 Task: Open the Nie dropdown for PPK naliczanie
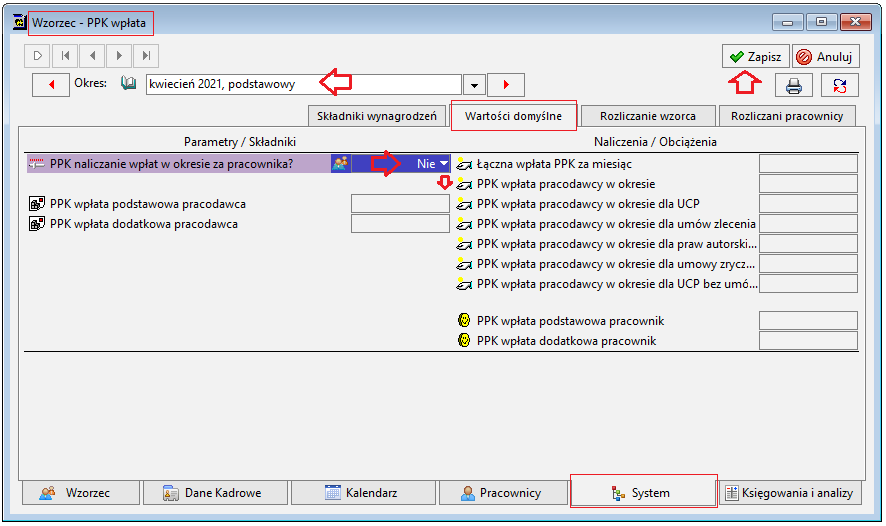click(x=401, y=164)
